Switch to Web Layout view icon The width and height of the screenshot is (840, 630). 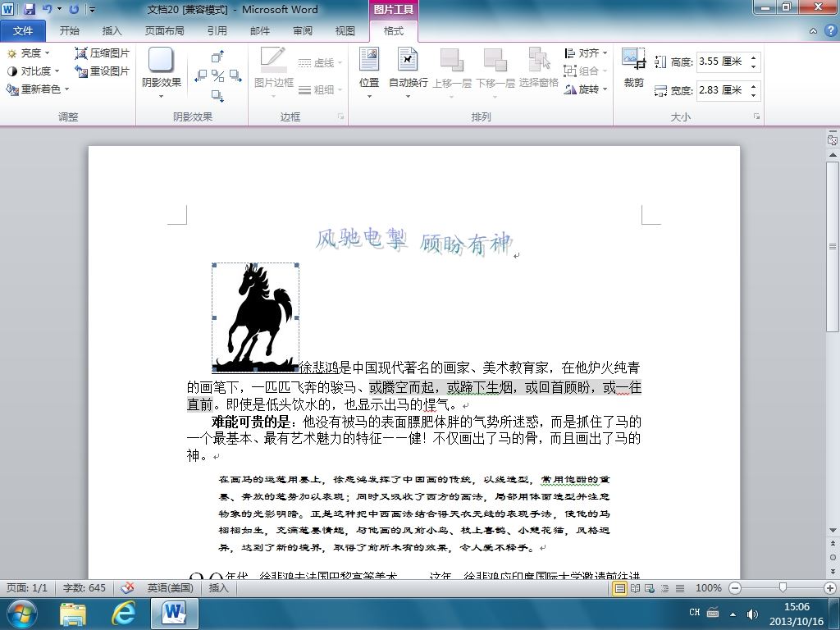point(650,588)
